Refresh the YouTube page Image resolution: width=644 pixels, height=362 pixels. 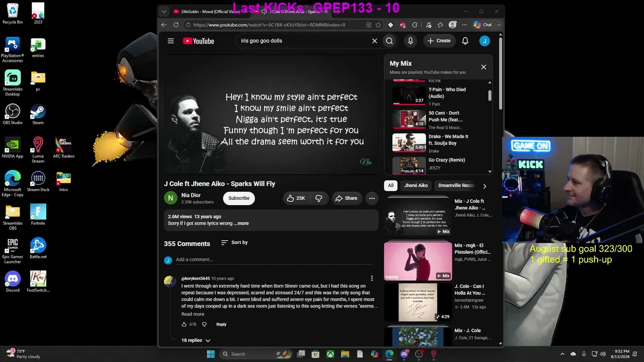pyautogui.click(x=176, y=25)
